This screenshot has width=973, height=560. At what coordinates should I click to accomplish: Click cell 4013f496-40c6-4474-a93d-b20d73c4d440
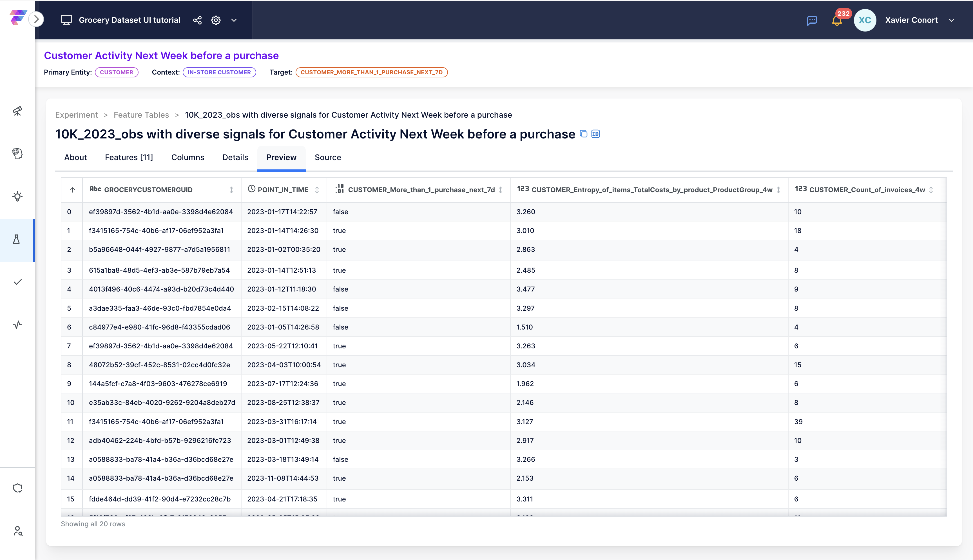click(x=161, y=289)
